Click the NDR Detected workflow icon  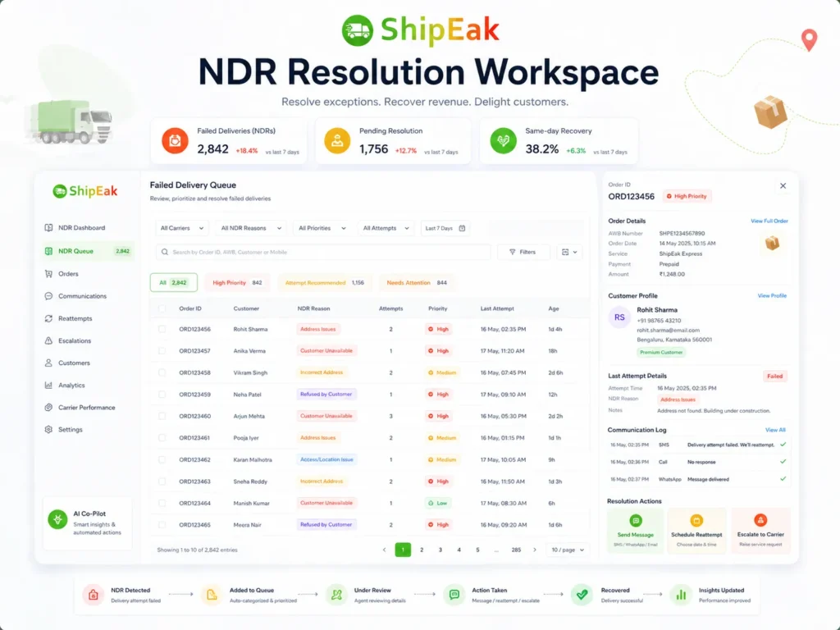point(94,596)
